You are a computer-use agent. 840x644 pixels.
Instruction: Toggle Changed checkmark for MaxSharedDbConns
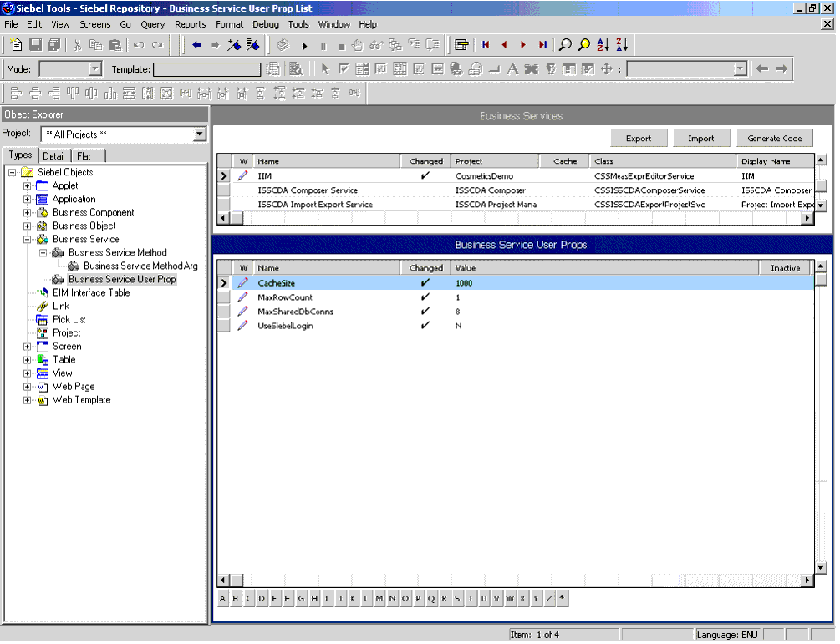point(425,312)
